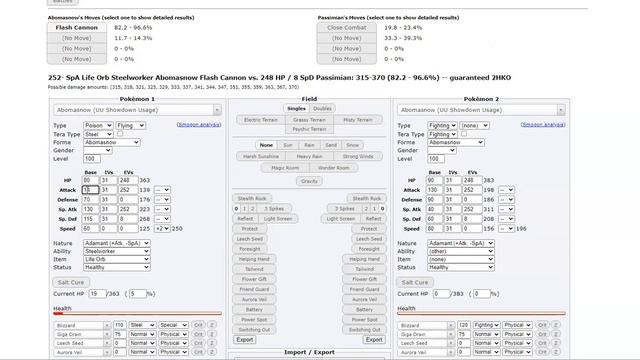Open Pokémon 1 species selector dropdown
Viewport: 640px width, 360px height.
[x=137, y=110]
